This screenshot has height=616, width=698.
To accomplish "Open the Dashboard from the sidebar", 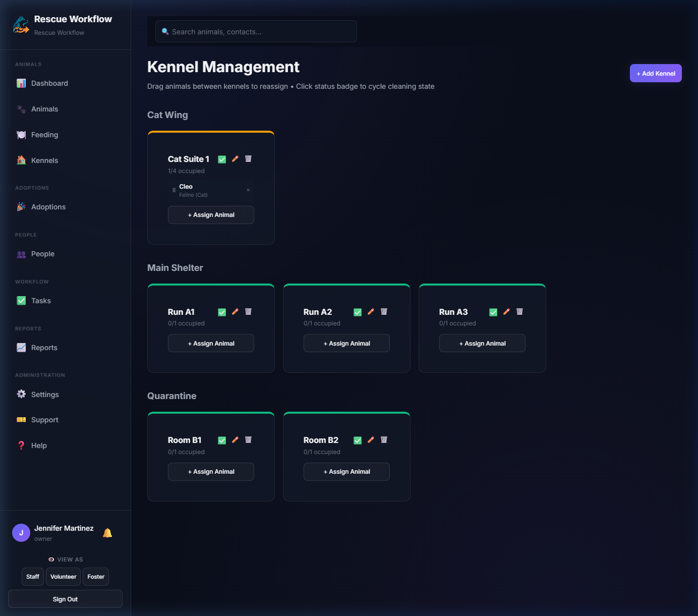I will pos(21,83).
